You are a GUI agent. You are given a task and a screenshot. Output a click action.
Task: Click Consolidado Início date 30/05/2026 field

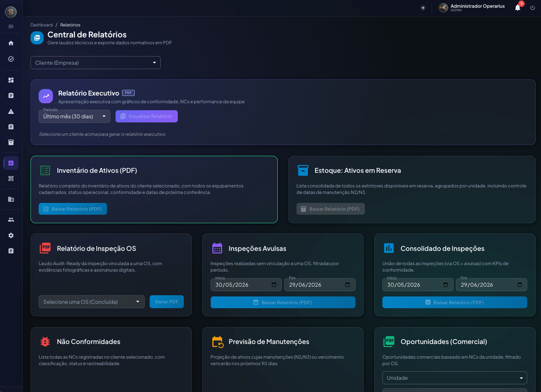tap(418, 285)
